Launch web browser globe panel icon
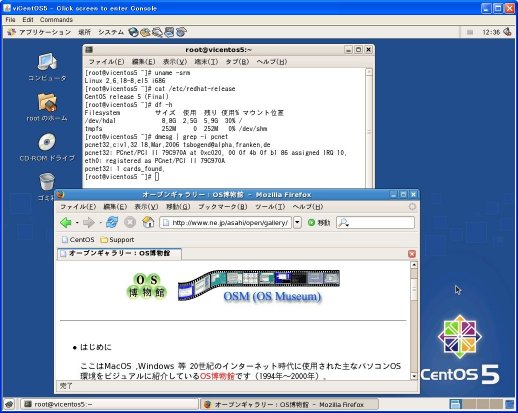518x413 pixels. coord(133,32)
